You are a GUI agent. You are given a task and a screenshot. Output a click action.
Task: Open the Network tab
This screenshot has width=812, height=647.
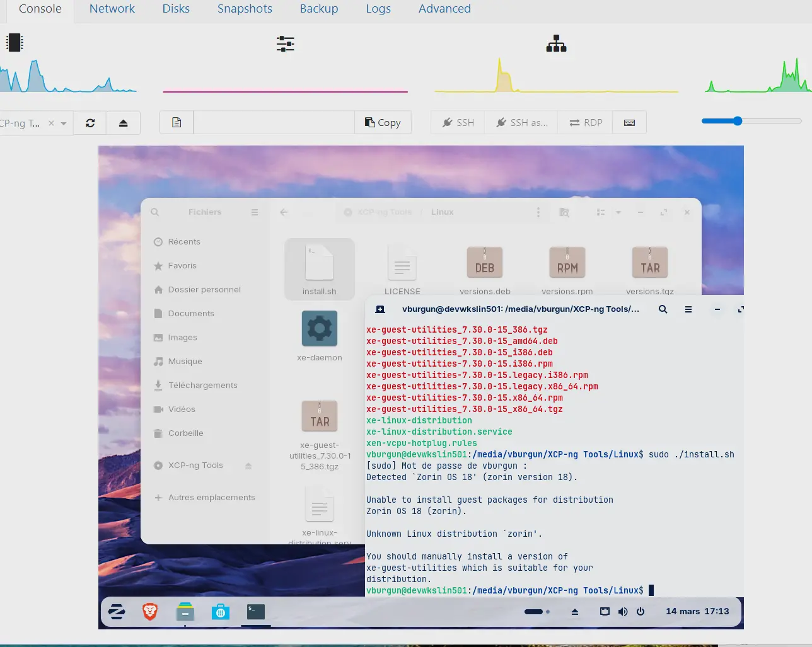point(112,9)
